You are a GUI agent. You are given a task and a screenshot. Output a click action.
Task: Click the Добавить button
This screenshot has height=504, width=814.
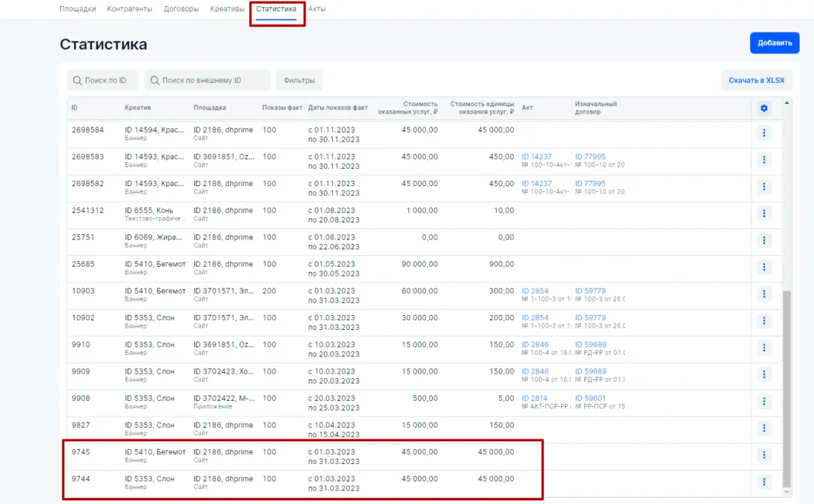click(x=774, y=43)
